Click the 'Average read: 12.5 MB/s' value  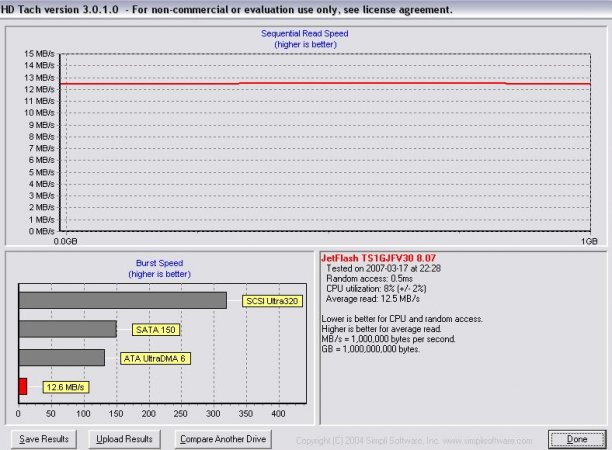373,299
